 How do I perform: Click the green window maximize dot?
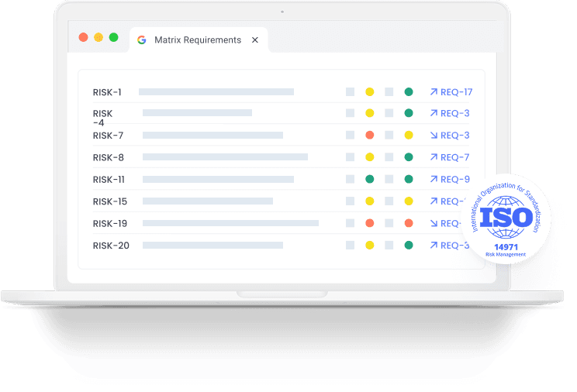point(113,37)
